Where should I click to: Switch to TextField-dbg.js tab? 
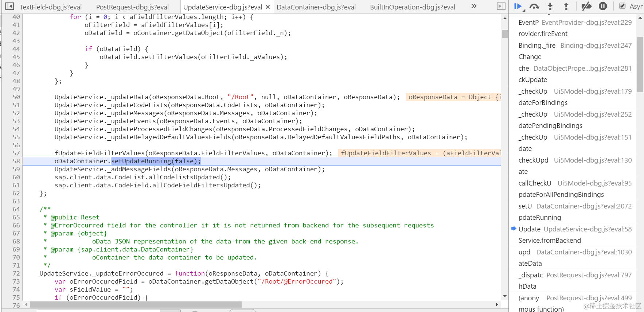[51, 7]
